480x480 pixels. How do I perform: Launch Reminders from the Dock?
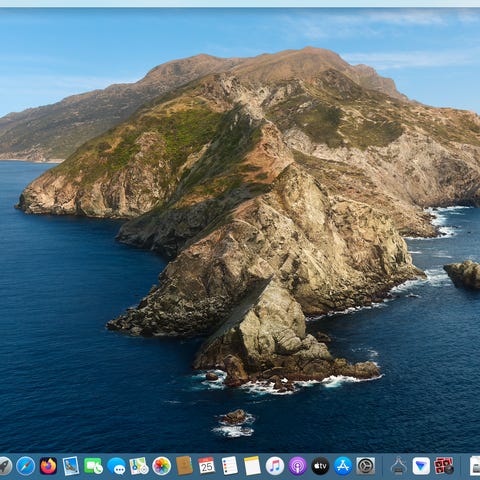tap(230, 466)
